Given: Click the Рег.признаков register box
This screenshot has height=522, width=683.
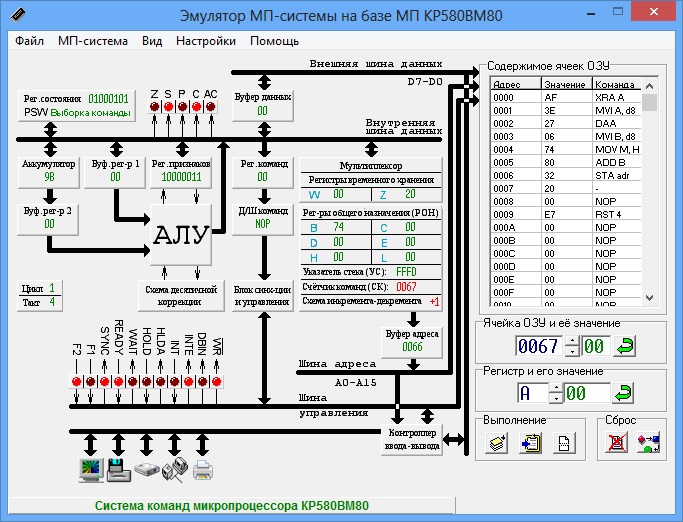Looking at the screenshot, I should pos(181,171).
